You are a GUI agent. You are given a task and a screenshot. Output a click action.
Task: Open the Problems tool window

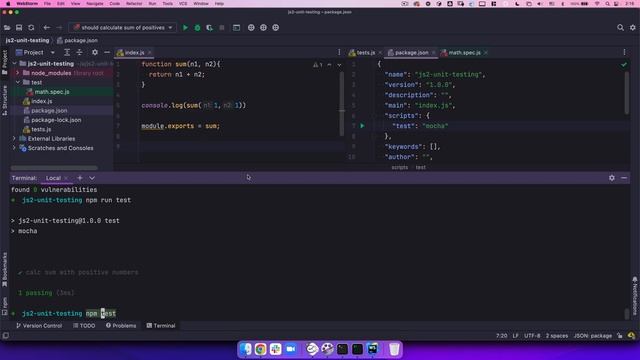[121, 326]
